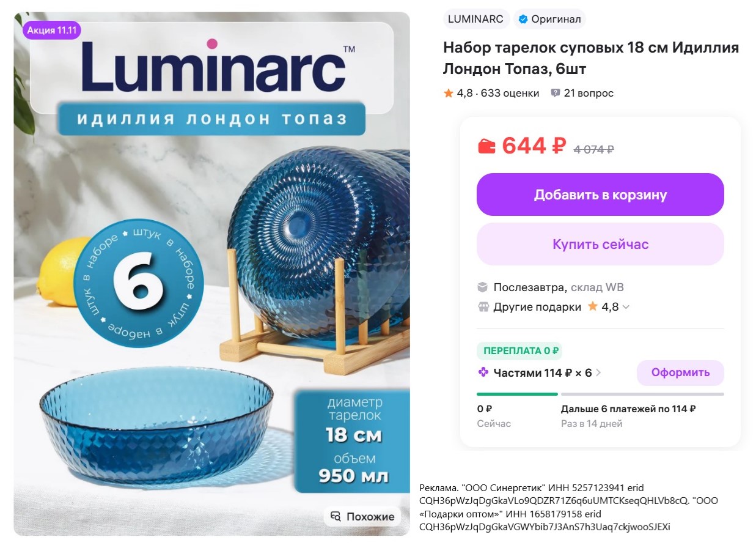
Task: Click the Купить сейчас button
Action: [600, 244]
